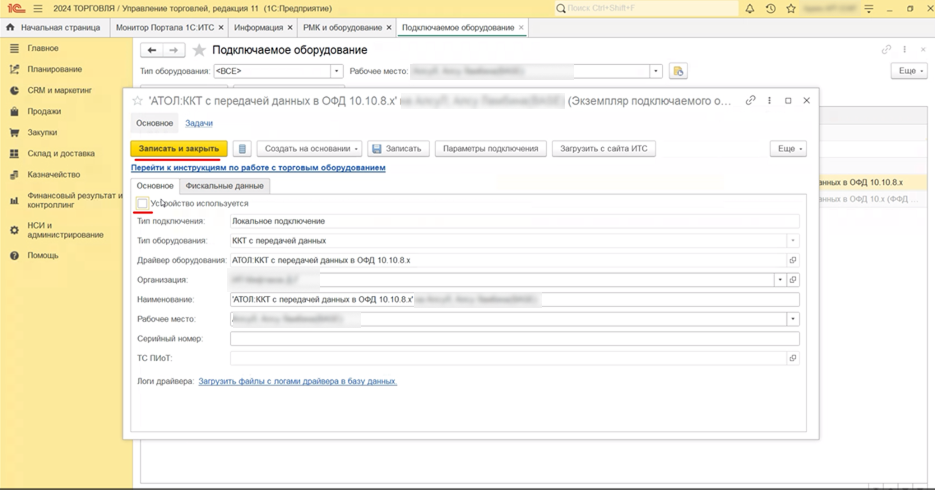Open the Создать на основании dropdown
935x490 pixels.
pos(309,148)
